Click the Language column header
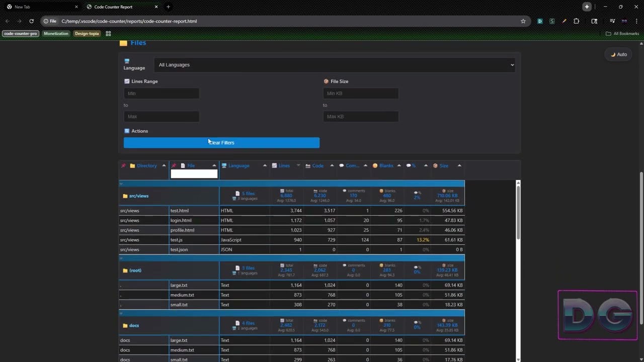The height and width of the screenshot is (362, 644). tap(238, 165)
